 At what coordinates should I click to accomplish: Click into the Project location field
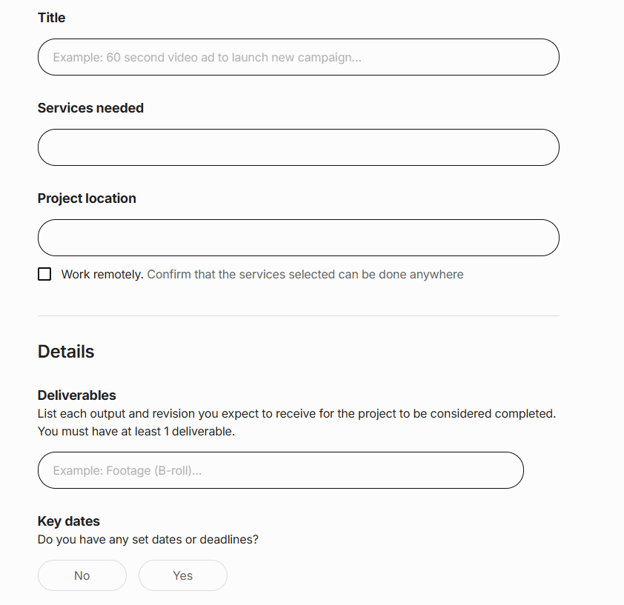click(298, 237)
